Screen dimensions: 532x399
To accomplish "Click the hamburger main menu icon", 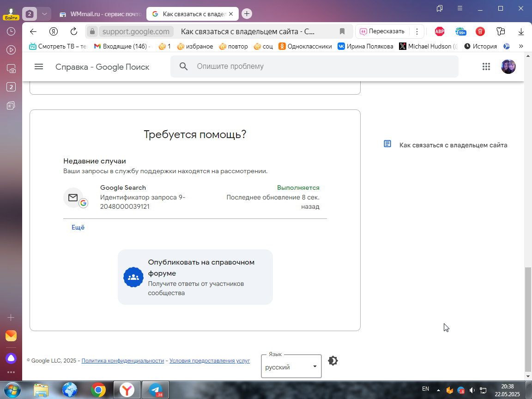I will (x=39, y=66).
